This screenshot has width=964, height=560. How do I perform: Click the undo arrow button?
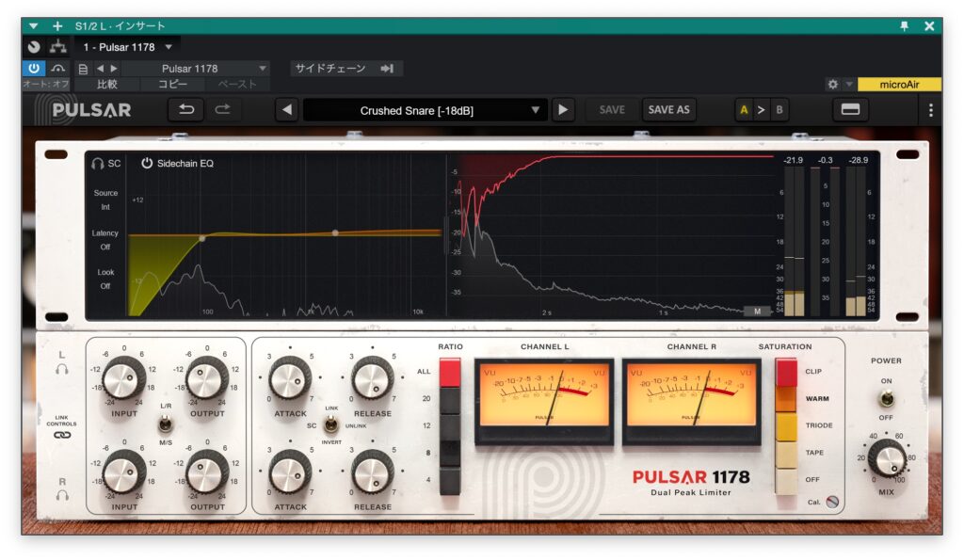coord(185,110)
